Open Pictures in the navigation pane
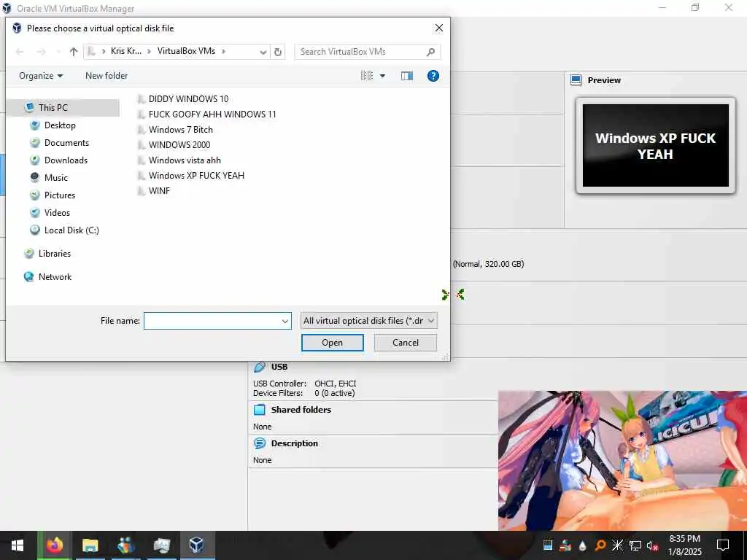747x560 pixels. (60, 195)
